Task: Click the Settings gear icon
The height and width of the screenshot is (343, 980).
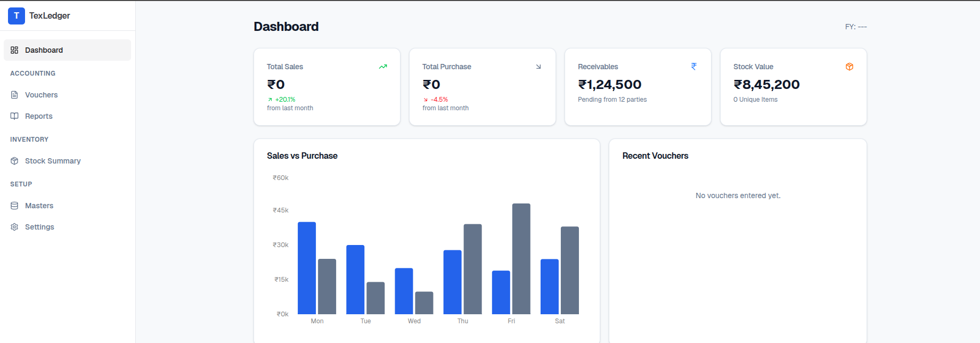Action: coord(14,227)
